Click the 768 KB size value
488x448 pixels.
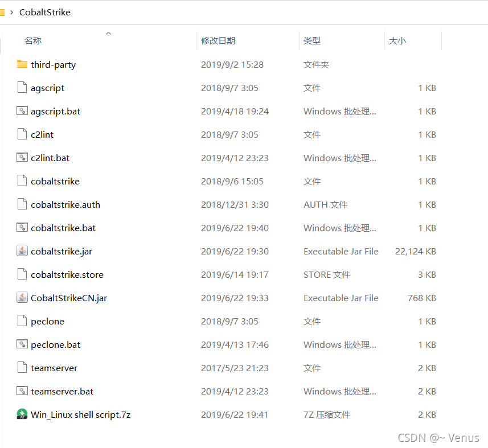coord(422,298)
